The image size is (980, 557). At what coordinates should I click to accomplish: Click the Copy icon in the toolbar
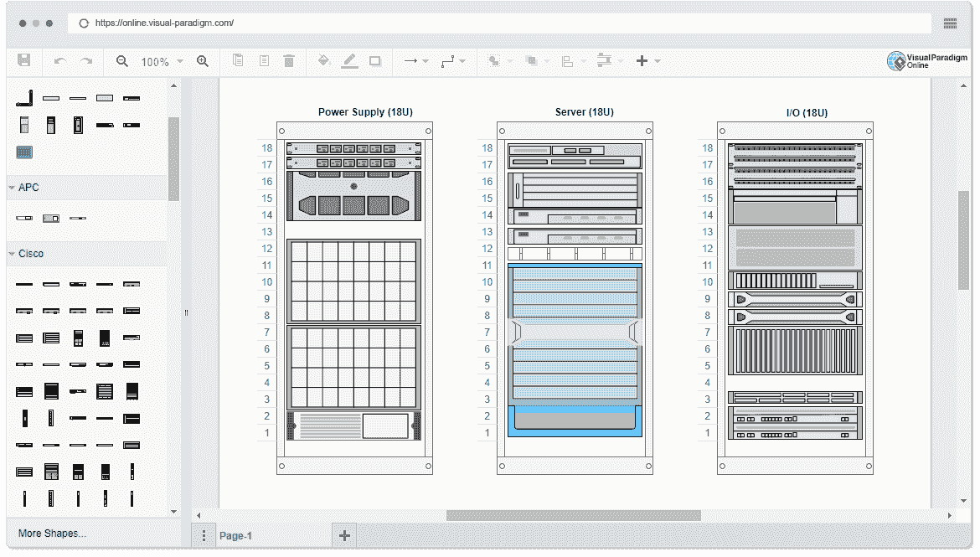[x=237, y=60]
